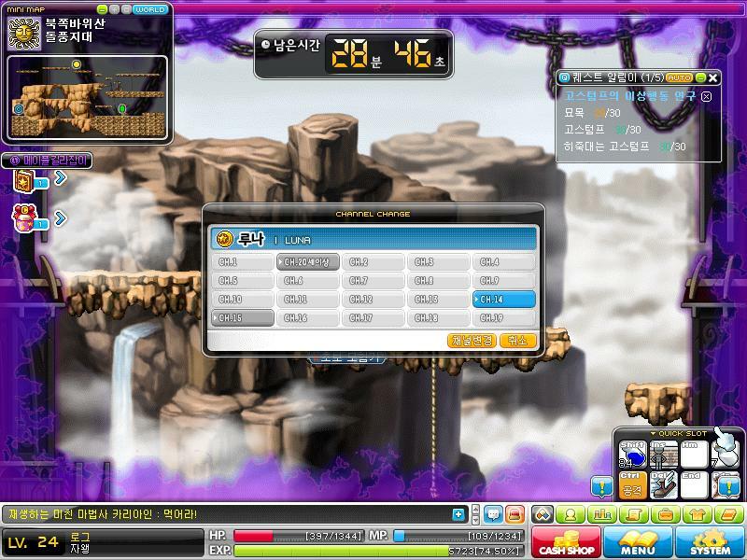Select the CH.20 adult channel
Image resolution: width=747 pixels, height=560 pixels.
pyautogui.click(x=308, y=262)
